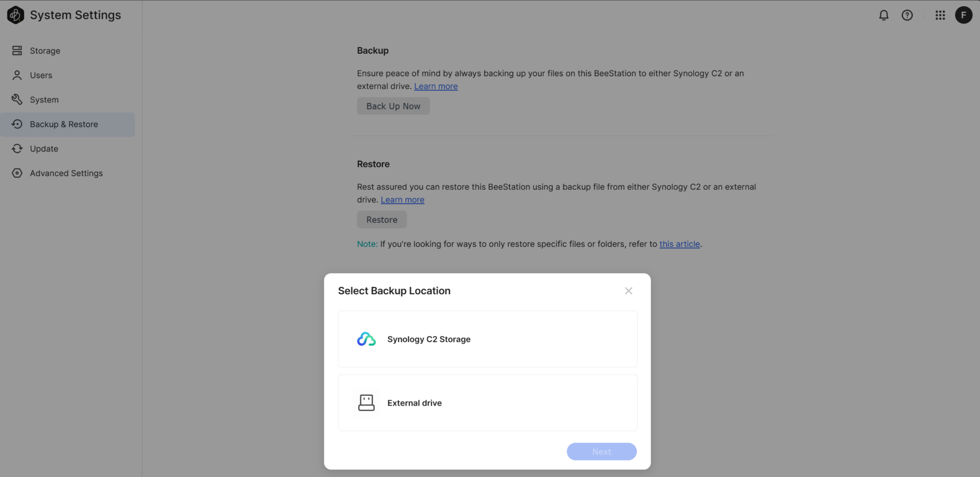
Task: Open the 'this article' link
Action: 679,244
